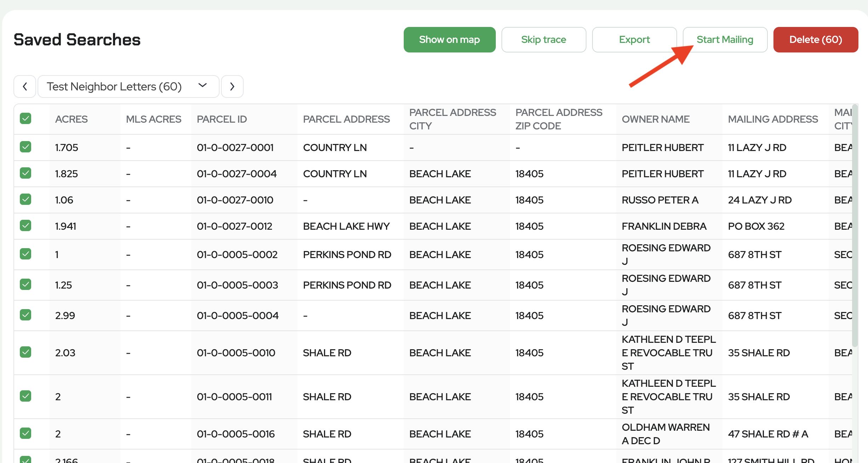Image resolution: width=868 pixels, height=463 pixels.
Task: Click the vertical table scrollbar
Action: click(x=855, y=227)
